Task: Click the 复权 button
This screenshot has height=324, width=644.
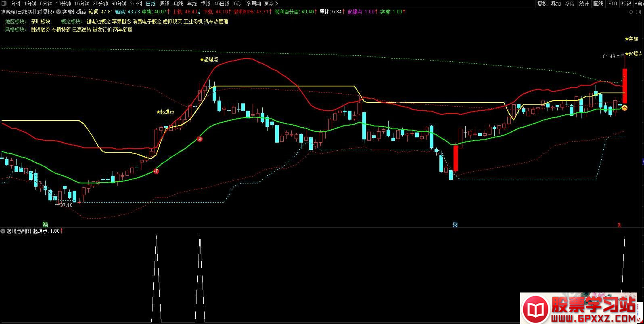Action: [x=542, y=4]
